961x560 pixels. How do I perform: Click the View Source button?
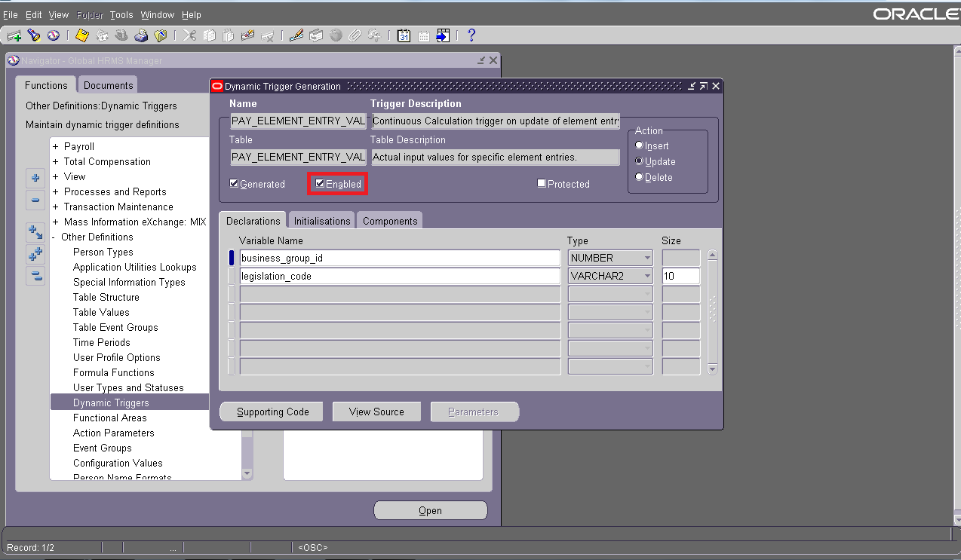pos(376,412)
